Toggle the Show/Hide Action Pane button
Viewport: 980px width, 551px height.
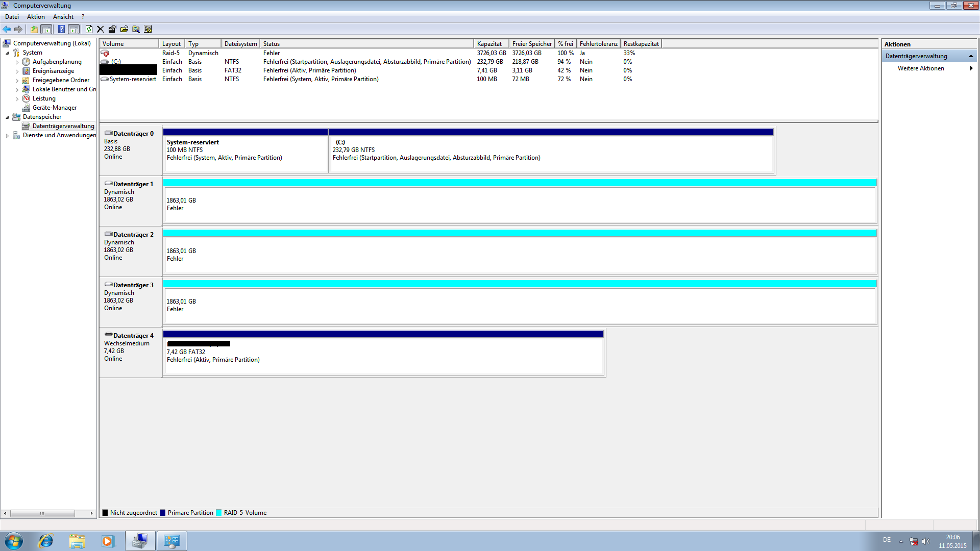click(74, 29)
